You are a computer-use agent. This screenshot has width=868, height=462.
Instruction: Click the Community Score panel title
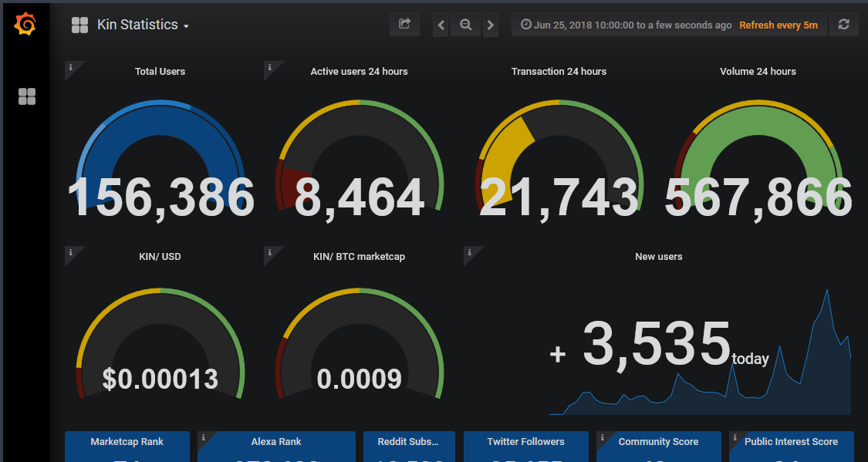[658, 441]
